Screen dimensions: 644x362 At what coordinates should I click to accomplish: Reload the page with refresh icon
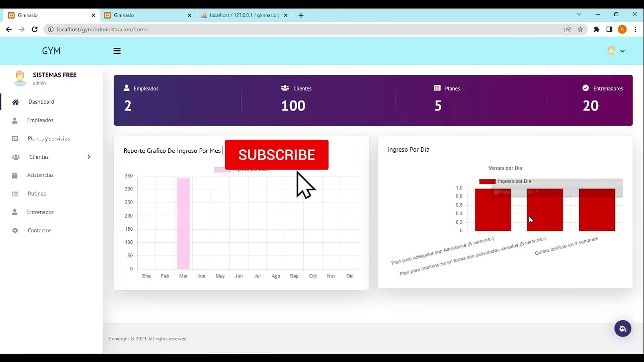tap(35, 29)
